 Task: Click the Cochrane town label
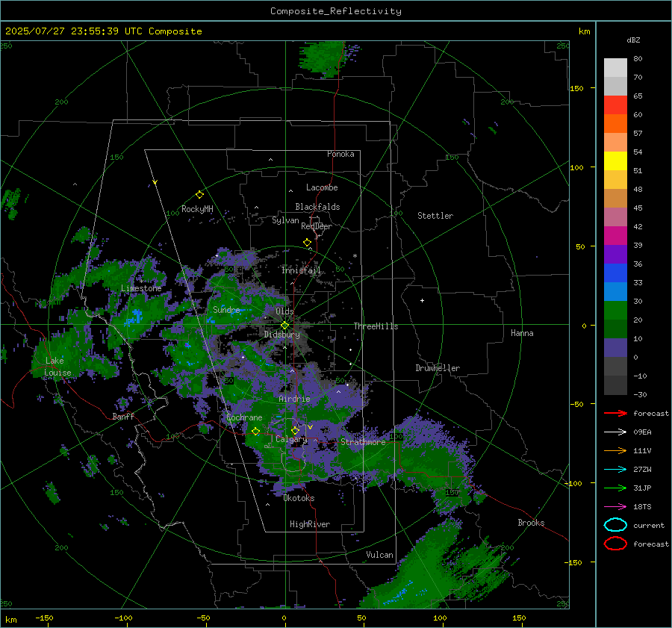click(244, 417)
